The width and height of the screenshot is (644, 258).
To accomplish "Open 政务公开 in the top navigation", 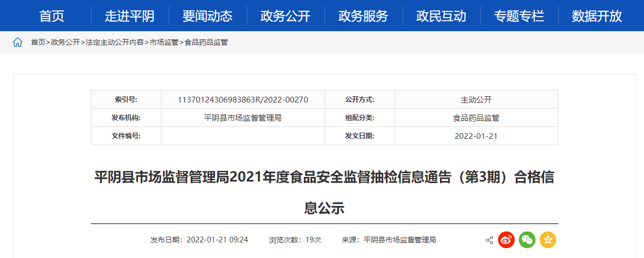I will pos(285,16).
